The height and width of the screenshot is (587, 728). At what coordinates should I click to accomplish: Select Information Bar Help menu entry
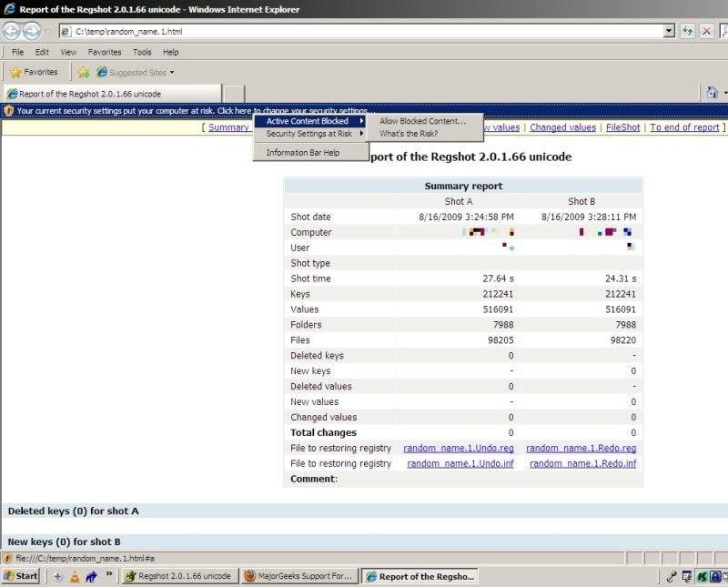click(x=303, y=153)
